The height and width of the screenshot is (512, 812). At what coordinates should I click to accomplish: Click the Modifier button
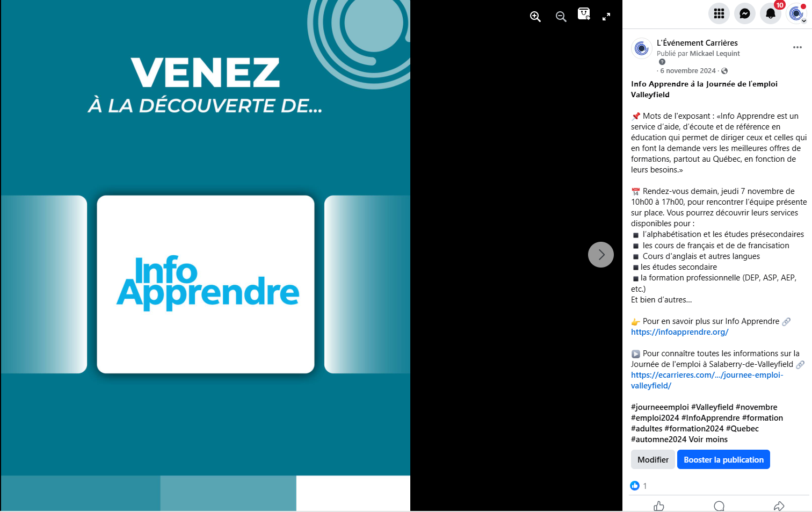[x=653, y=459]
